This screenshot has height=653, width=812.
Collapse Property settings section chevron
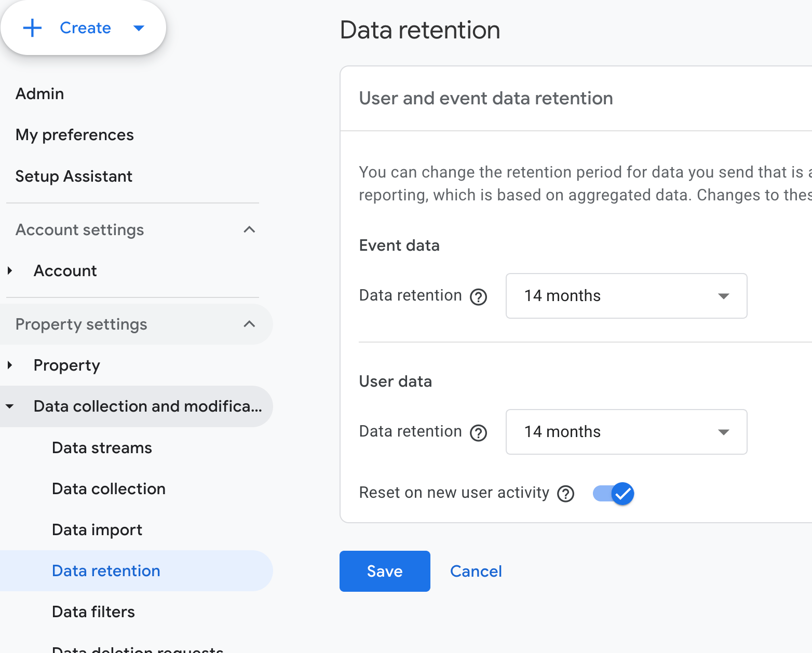pyautogui.click(x=249, y=324)
